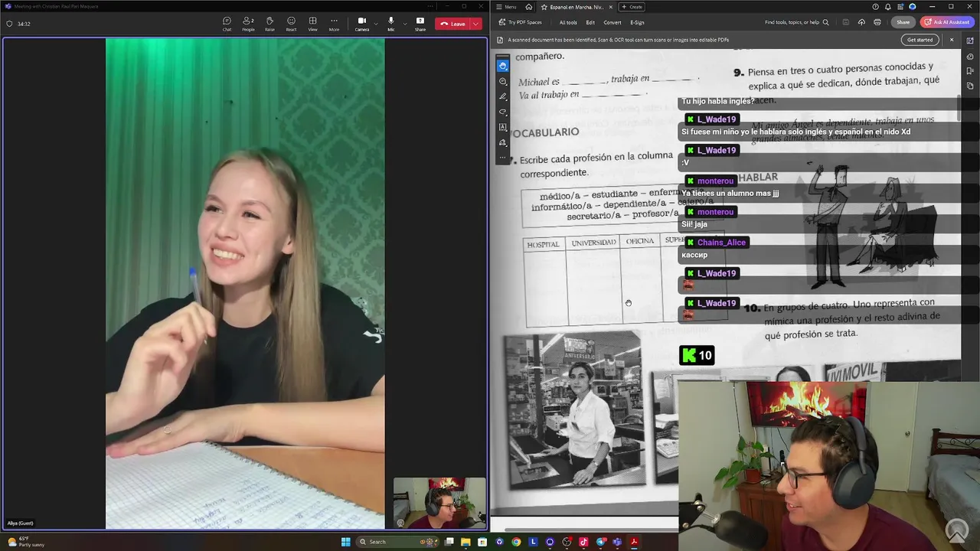
Task: Show the People list in Teams
Action: 248,24
